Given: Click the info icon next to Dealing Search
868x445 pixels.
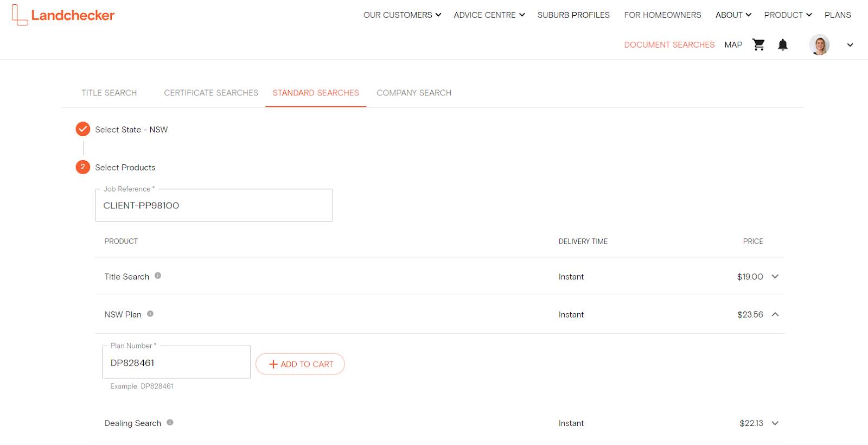Looking at the screenshot, I should click(170, 422).
